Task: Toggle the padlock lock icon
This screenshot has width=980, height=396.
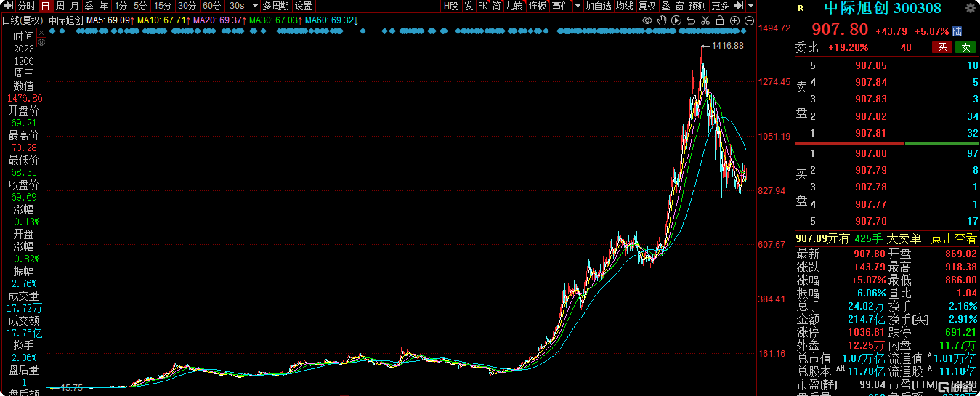Action: pyautogui.click(x=720, y=21)
